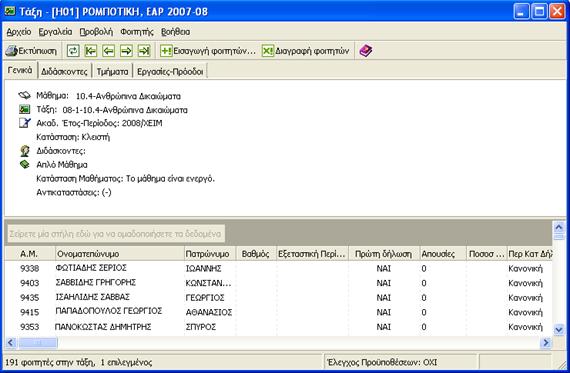Image resolution: width=570 pixels, height=373 pixels.
Task: Click the application icon in title bar
Action: [x=10, y=11]
